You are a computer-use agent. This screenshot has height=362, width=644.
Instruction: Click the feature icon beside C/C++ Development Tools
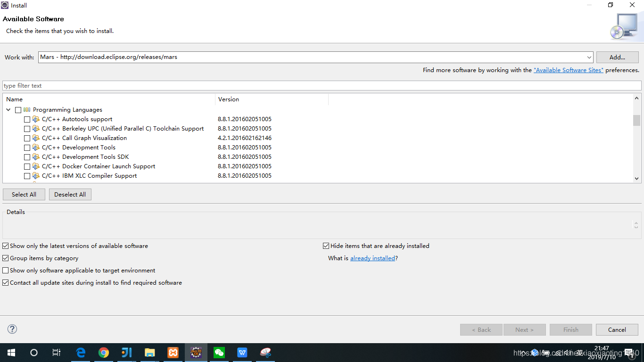pyautogui.click(x=36, y=148)
